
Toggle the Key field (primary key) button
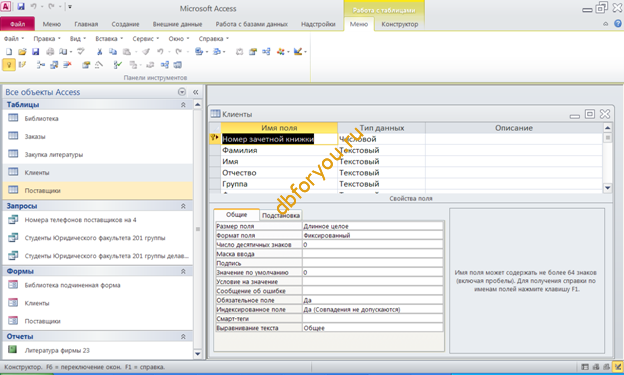coord(9,65)
